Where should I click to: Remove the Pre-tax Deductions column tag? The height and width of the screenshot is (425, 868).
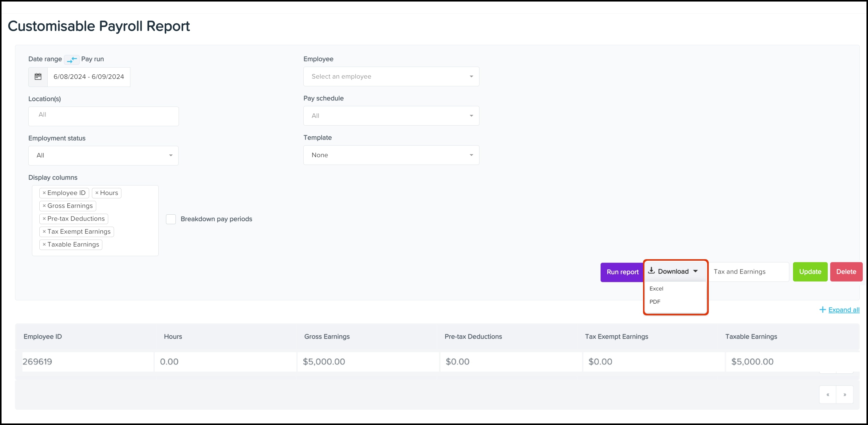(44, 219)
